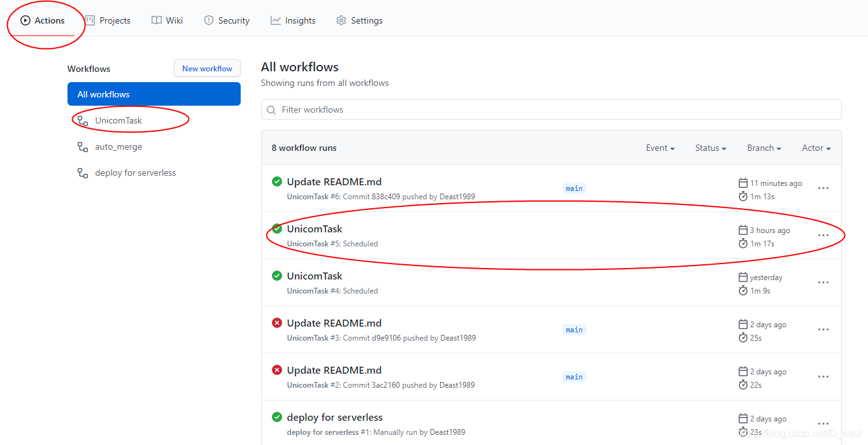Screen dimensions: 868x445
Task: Click stopwatch icon next to 1m 9s
Action: tap(743, 290)
